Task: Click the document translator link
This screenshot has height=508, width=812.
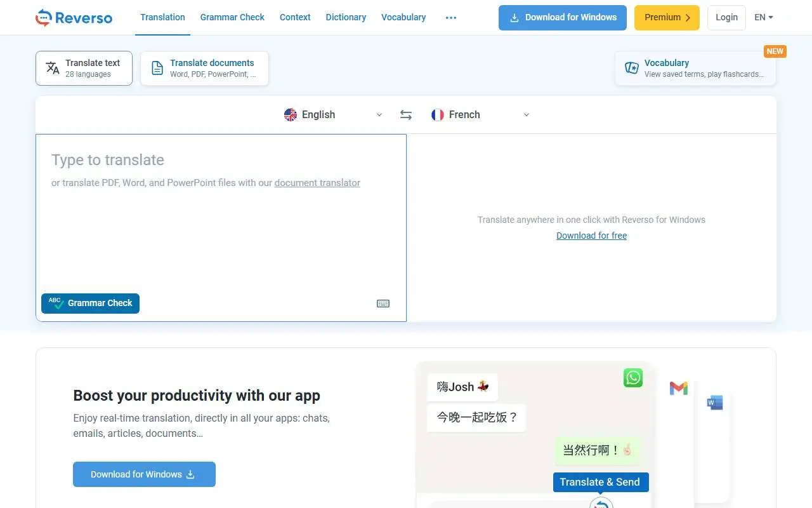Action: [317, 183]
